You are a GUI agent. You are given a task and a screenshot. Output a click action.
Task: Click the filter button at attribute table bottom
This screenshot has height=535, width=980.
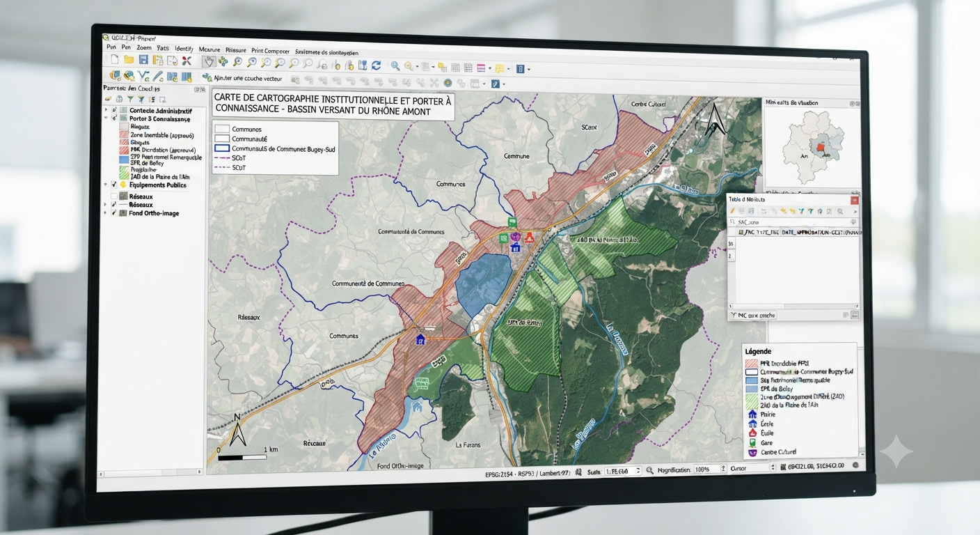click(x=752, y=316)
